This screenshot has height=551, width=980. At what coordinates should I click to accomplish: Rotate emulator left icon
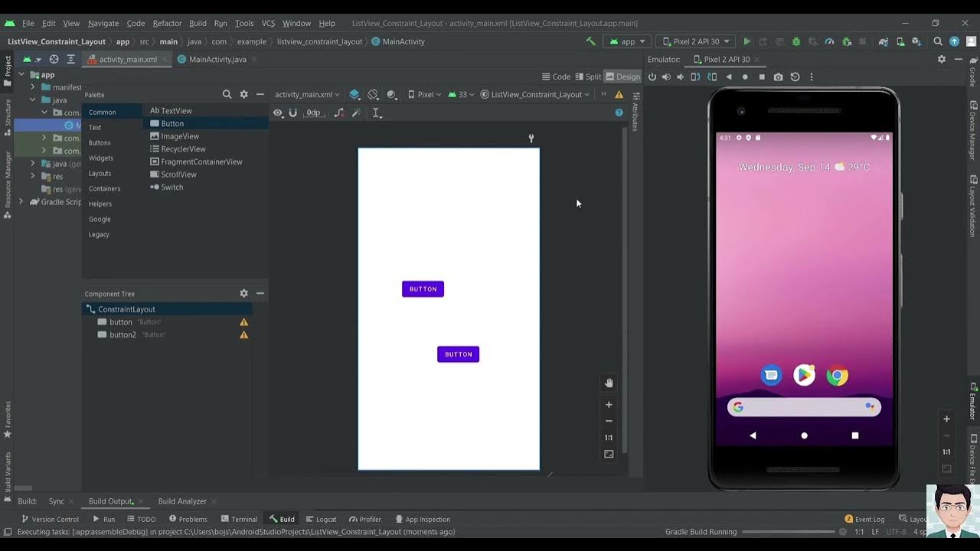[x=695, y=77]
